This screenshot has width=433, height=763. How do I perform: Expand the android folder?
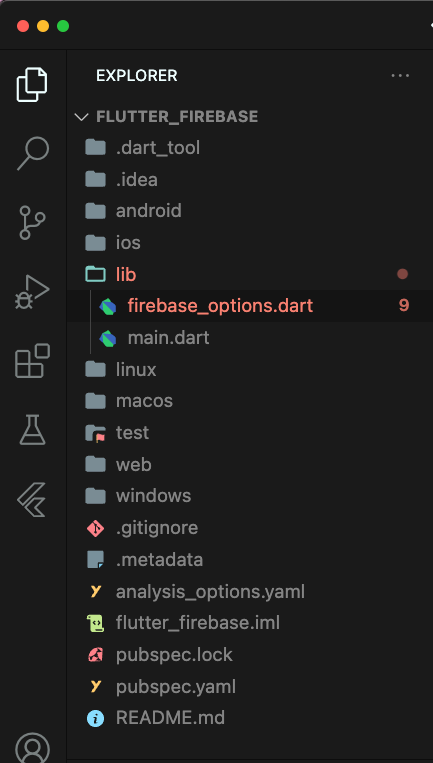point(249,211)
